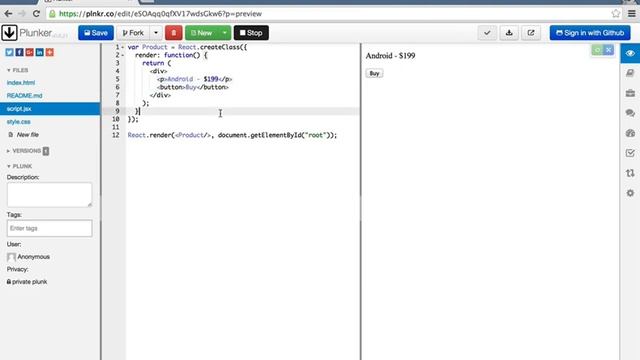Share plunk on Google Plus
This screenshot has height=360, width=640.
(29, 52)
